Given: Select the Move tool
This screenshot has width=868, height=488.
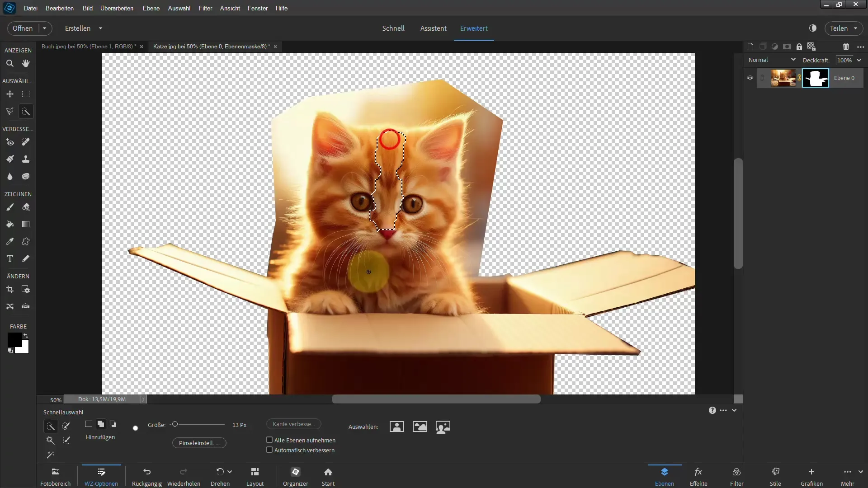Looking at the screenshot, I should click(10, 94).
